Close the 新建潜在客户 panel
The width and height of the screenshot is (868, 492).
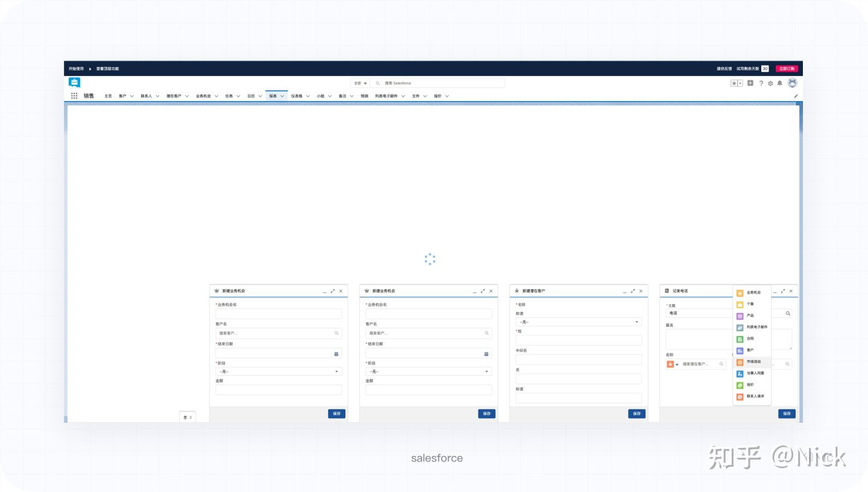[x=641, y=291]
